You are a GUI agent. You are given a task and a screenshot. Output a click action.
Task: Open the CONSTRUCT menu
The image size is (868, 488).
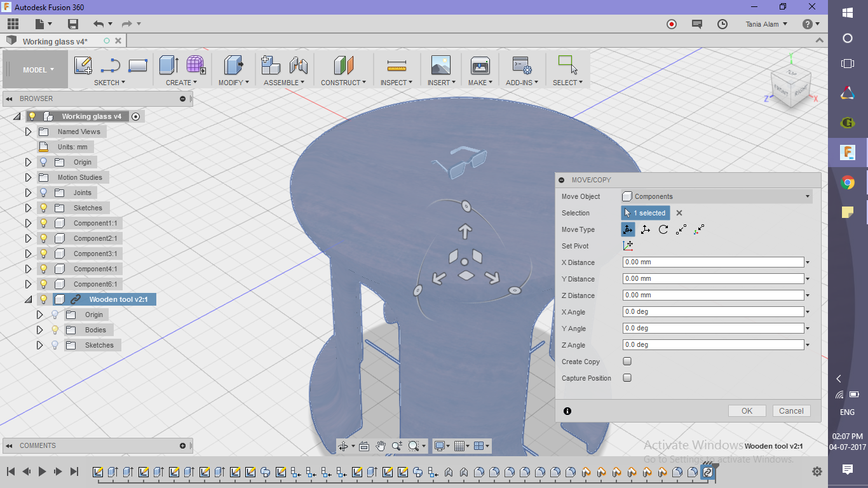[x=343, y=83]
